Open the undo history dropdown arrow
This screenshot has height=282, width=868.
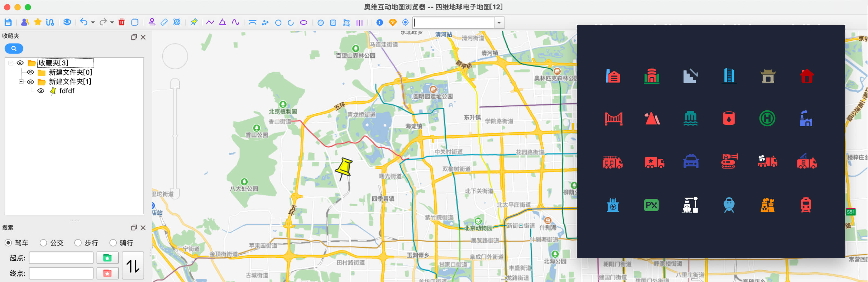(x=93, y=22)
